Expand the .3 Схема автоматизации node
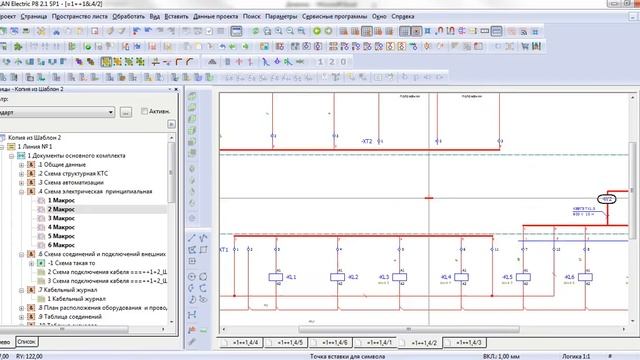The height and width of the screenshot is (360, 640). pos(22,182)
